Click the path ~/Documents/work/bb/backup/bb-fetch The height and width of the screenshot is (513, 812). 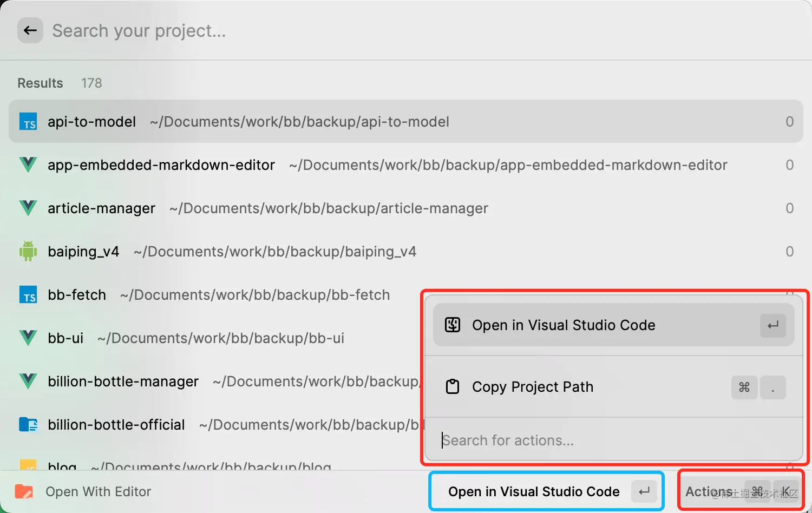click(x=255, y=295)
